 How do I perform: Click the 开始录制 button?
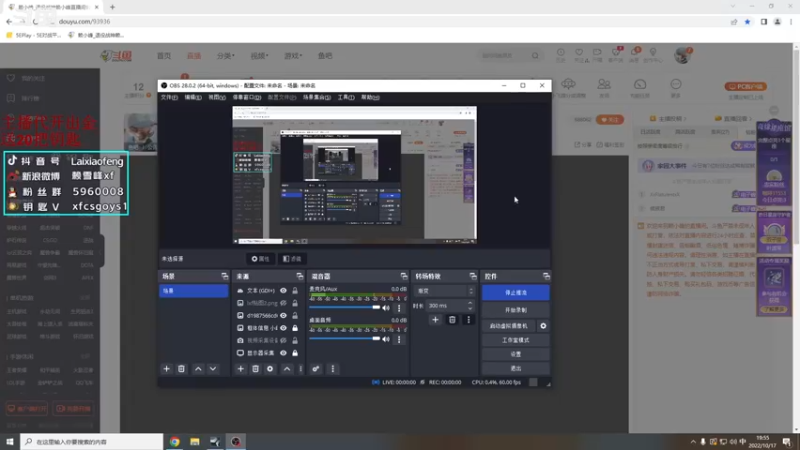(x=516, y=310)
